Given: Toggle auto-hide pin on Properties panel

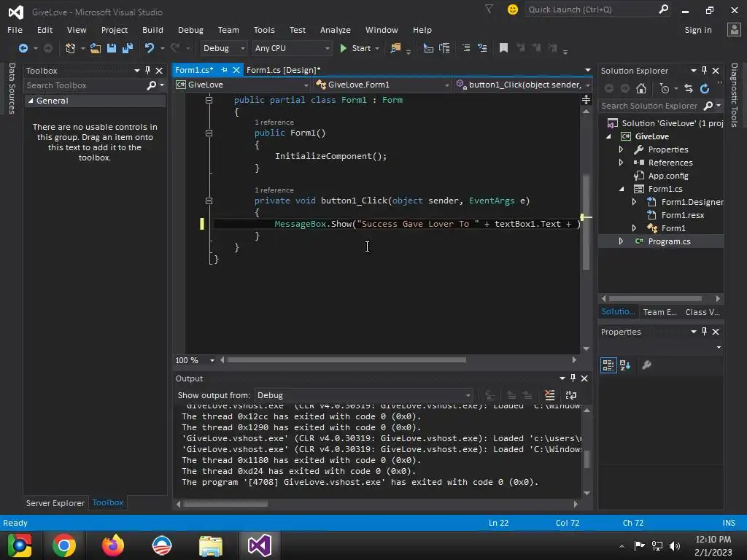Looking at the screenshot, I should pyautogui.click(x=704, y=332).
